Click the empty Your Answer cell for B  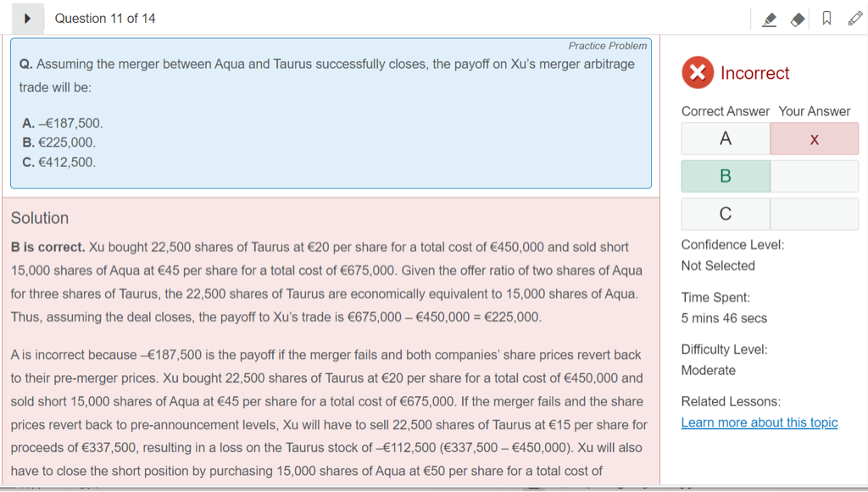pos(814,176)
